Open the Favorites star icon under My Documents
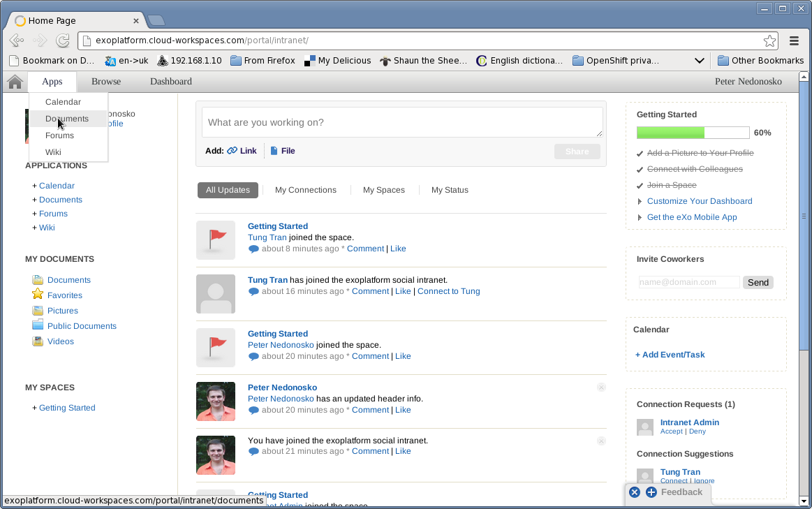 click(x=38, y=295)
